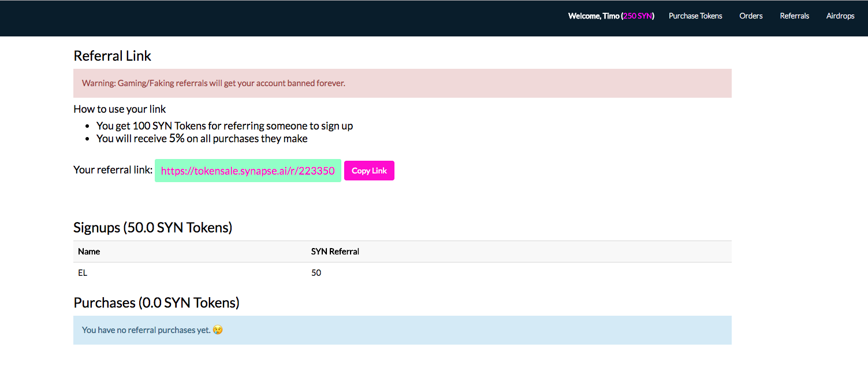Viewport: 868px width, 377px height.
Task: Open the Purchase Tokens page
Action: (695, 16)
